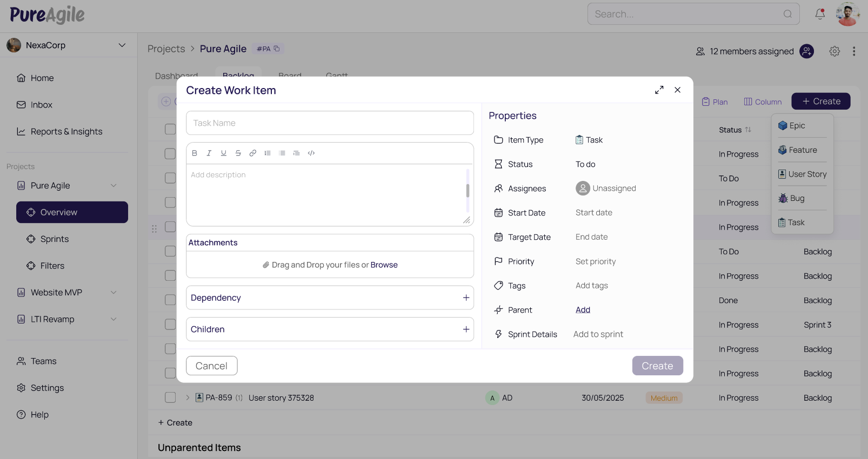Expand the LTI Revamp project
868x459 pixels.
[113, 319]
